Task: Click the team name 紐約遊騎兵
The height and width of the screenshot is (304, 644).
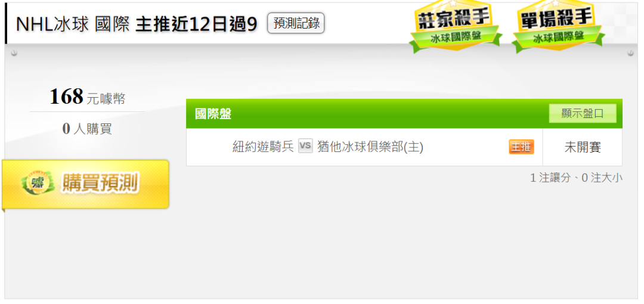Action: click(264, 147)
